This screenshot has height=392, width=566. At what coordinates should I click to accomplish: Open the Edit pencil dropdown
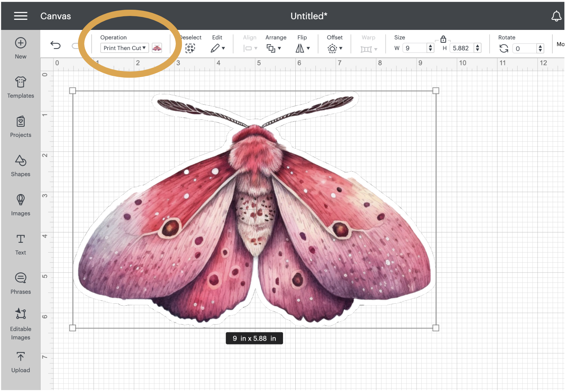218,48
